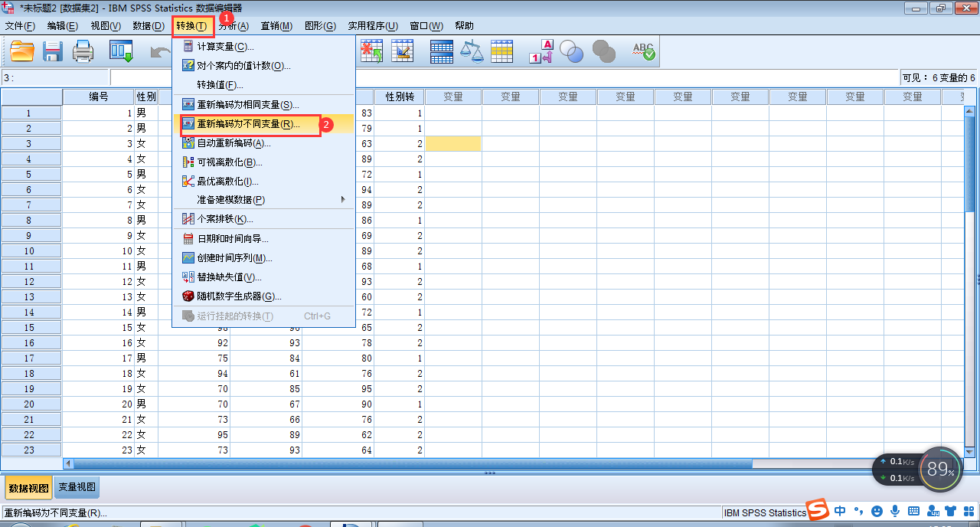
Task: Select row header 5
Action: coord(31,174)
